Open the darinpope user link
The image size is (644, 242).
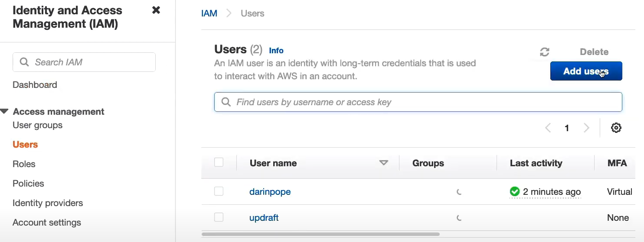coord(270,192)
